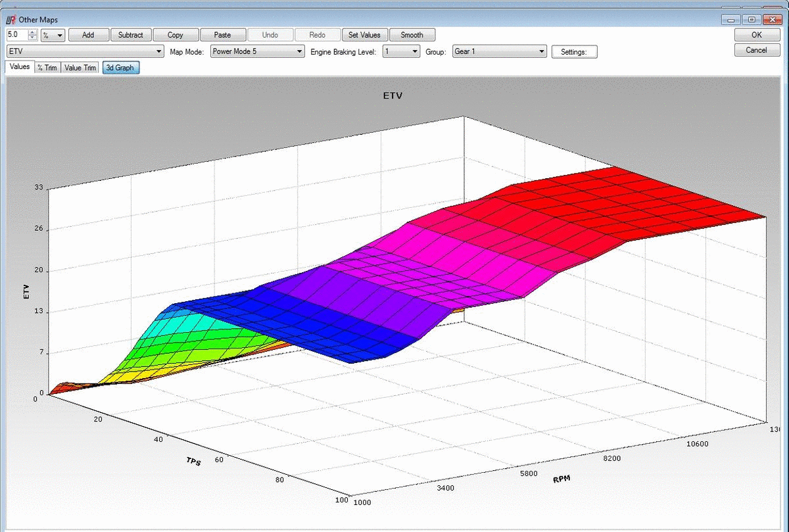Screen dimensions: 789x532
Task: Click the Subtract button
Action: (131, 35)
